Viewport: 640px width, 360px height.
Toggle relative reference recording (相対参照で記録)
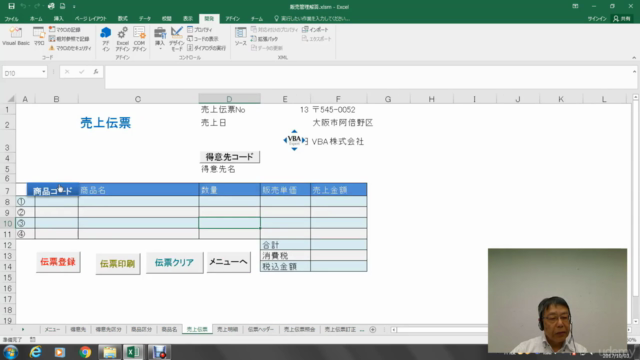(69, 39)
